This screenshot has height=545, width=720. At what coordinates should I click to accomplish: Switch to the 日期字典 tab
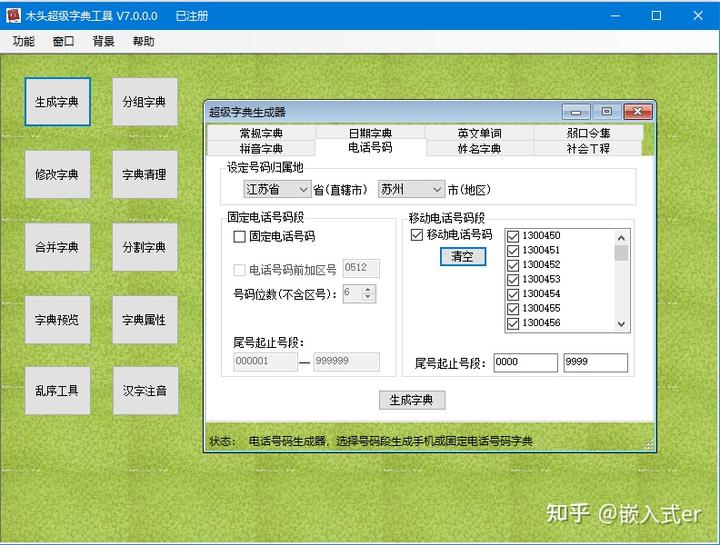(370, 133)
